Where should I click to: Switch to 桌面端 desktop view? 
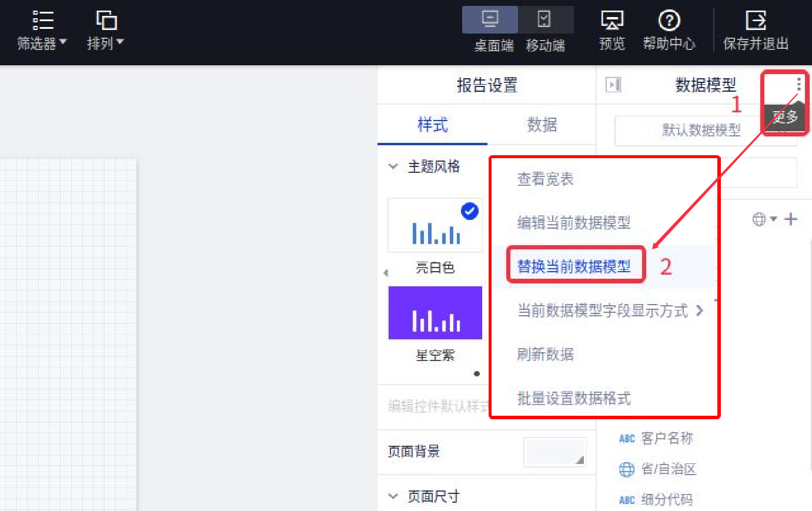491,31
